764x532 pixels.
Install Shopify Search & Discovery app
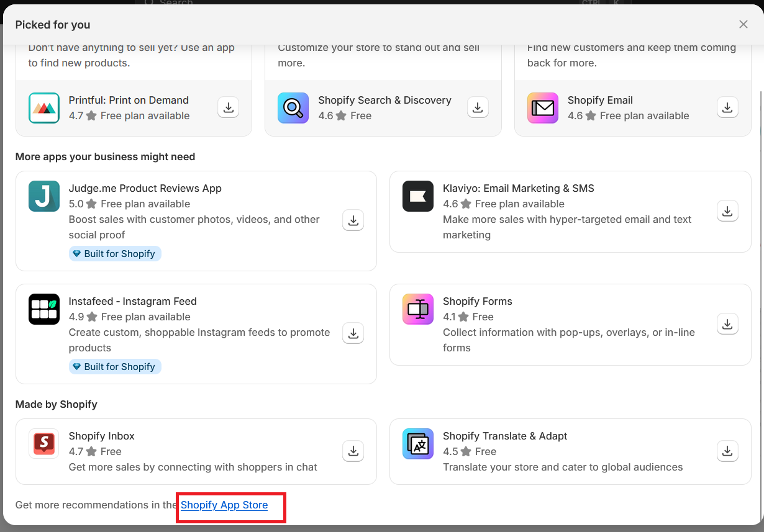pyautogui.click(x=478, y=107)
